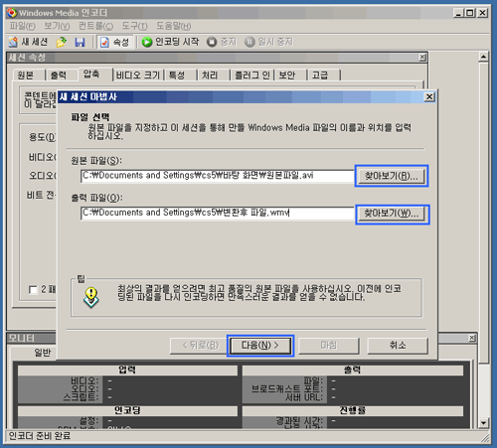Screen dimensions: 497x448
Task: Switch to the Plug-in (플러그 인) tab
Action: 251,75
